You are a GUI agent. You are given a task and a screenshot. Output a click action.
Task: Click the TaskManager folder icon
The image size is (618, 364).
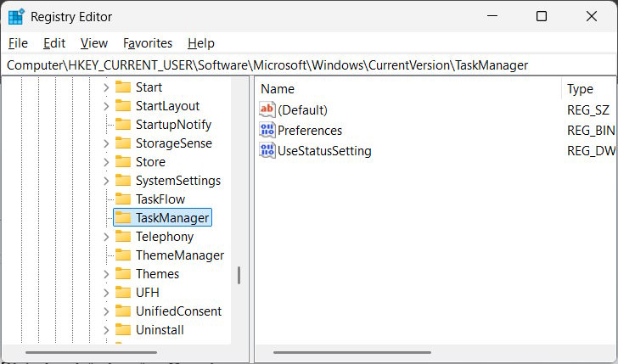coord(123,217)
